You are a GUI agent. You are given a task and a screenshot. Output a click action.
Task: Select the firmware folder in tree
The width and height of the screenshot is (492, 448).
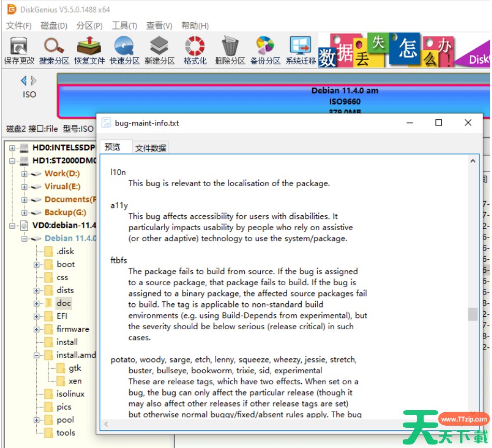point(73,329)
